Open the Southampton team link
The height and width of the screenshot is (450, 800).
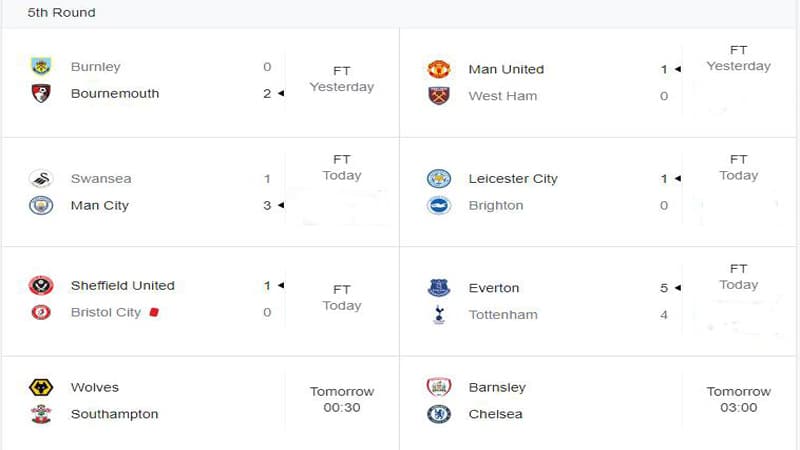[x=114, y=414]
